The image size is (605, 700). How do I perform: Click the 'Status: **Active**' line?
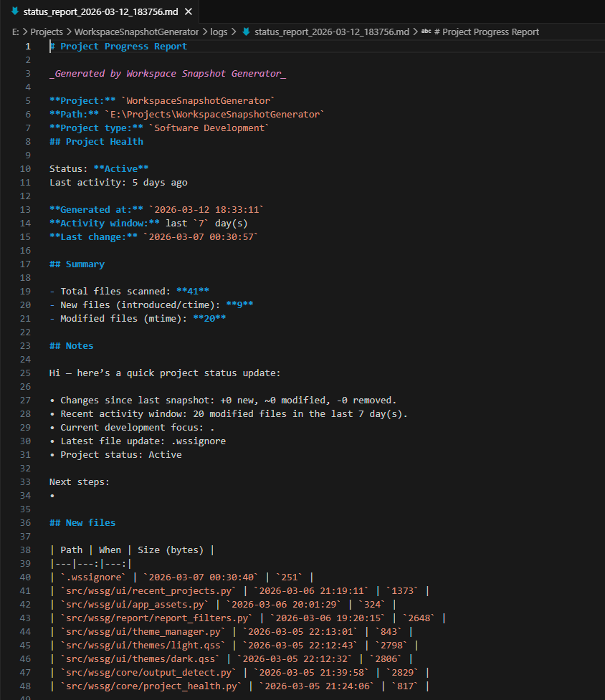coord(99,169)
